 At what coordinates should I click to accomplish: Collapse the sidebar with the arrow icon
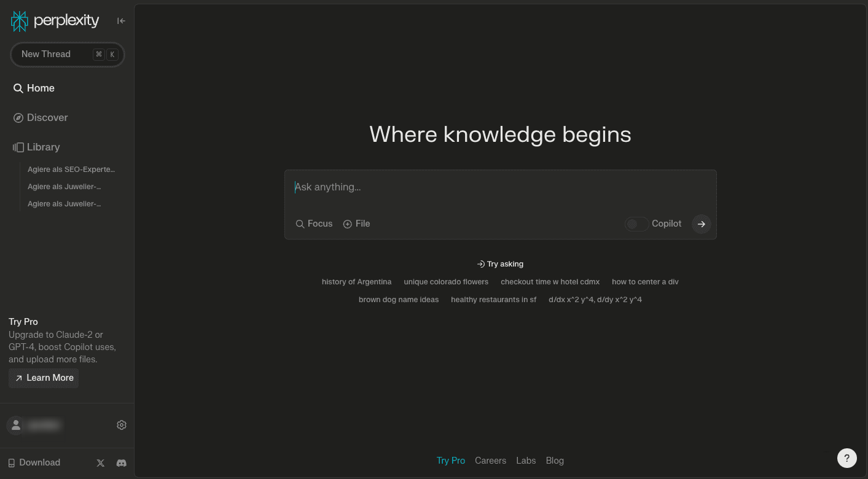121,21
